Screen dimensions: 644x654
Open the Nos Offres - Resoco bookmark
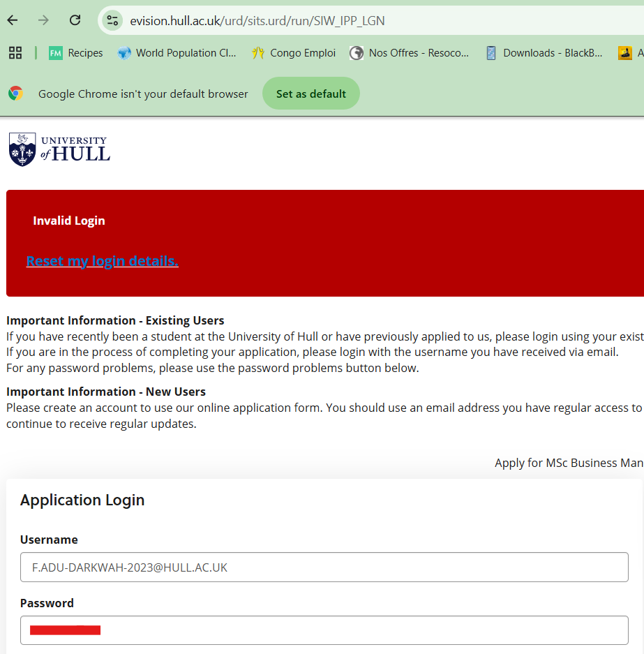pos(409,53)
